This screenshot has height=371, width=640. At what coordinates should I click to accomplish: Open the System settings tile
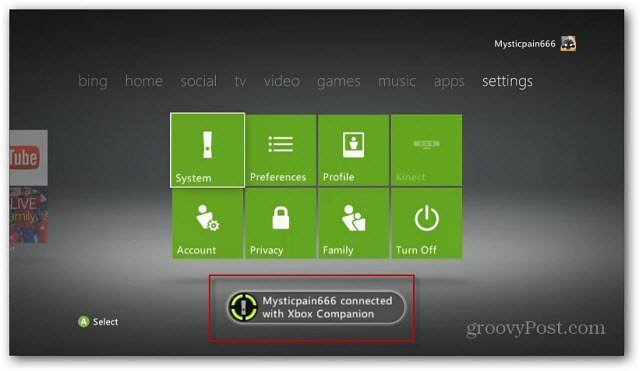tap(207, 150)
